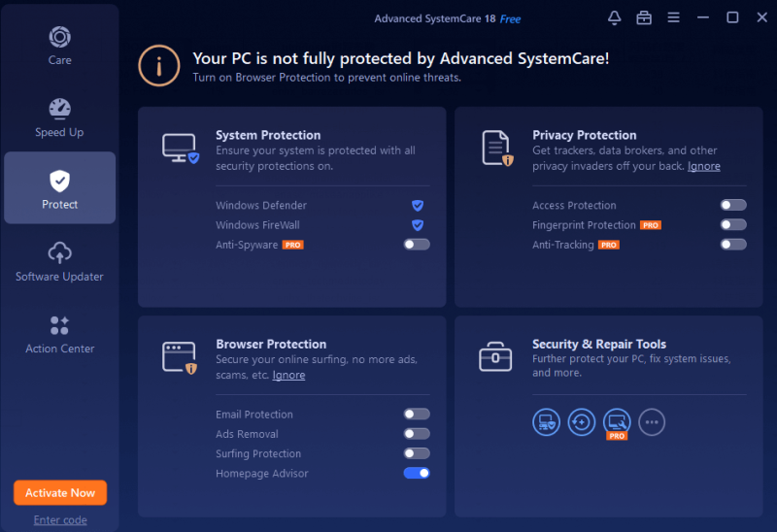The height and width of the screenshot is (532, 777).
Task: Open the Enter code link
Action: (60, 519)
